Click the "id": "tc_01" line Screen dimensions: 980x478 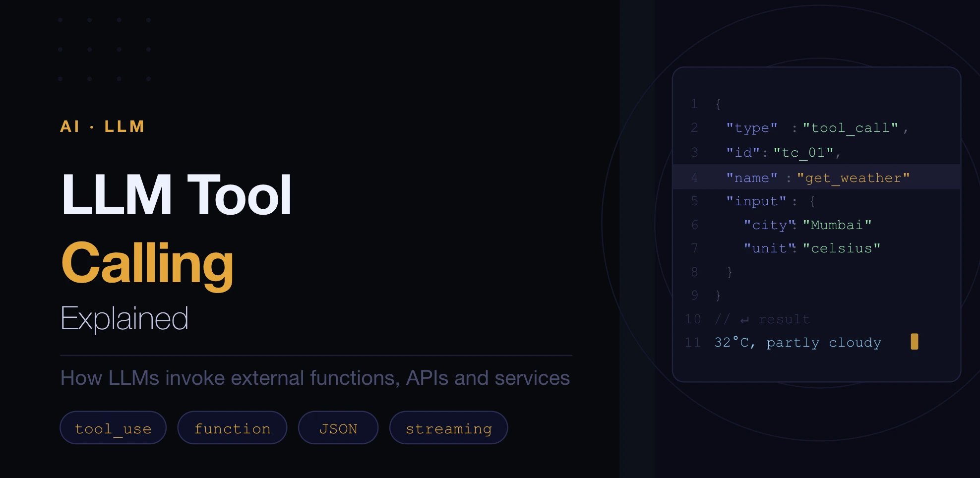(784, 153)
